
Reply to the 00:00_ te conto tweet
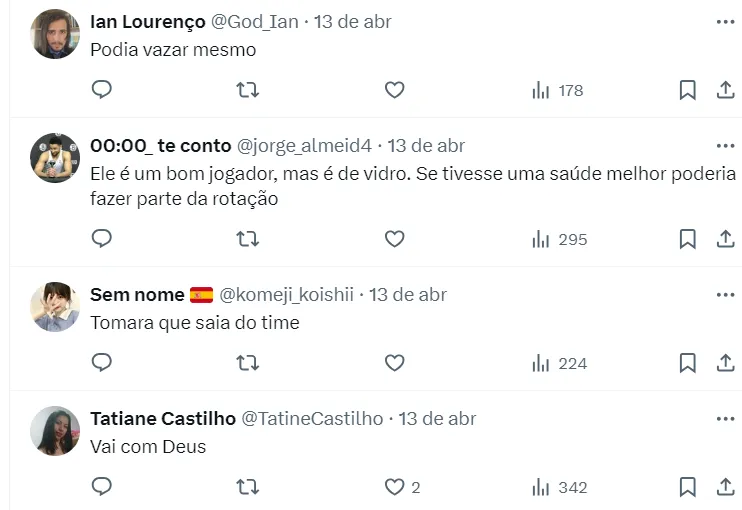(x=102, y=239)
